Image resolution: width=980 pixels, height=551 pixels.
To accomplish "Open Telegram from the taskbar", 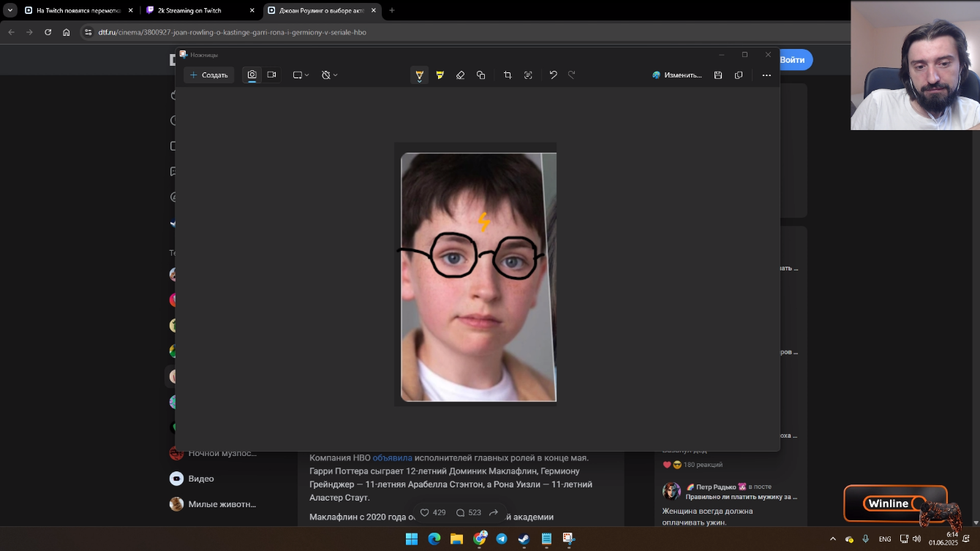I will pos(502,539).
